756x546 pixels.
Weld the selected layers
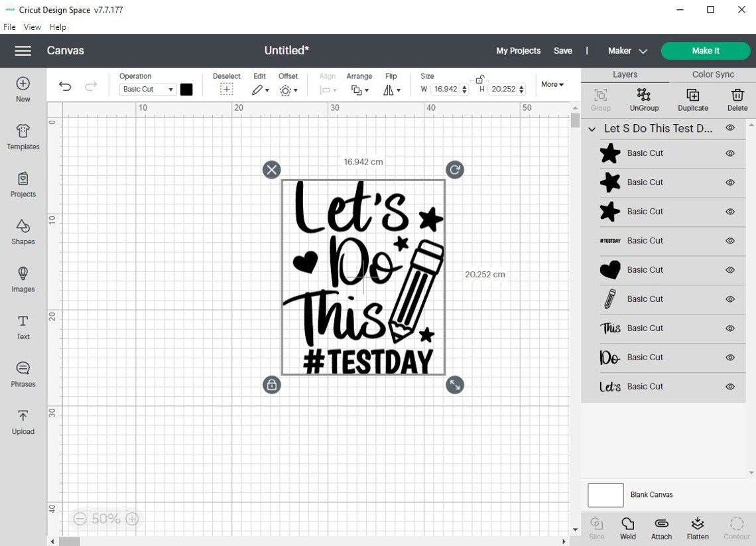[x=627, y=527]
